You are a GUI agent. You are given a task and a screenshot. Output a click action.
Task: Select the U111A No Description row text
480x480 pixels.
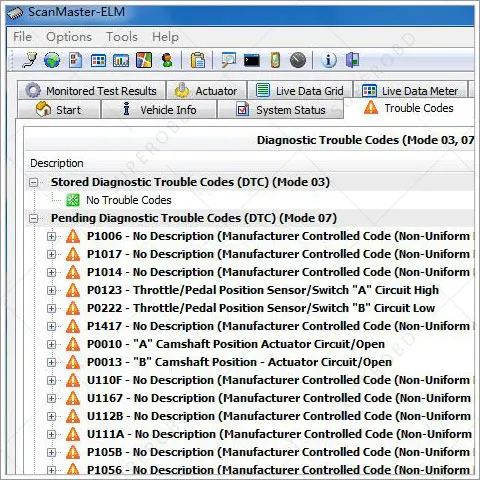(x=279, y=434)
